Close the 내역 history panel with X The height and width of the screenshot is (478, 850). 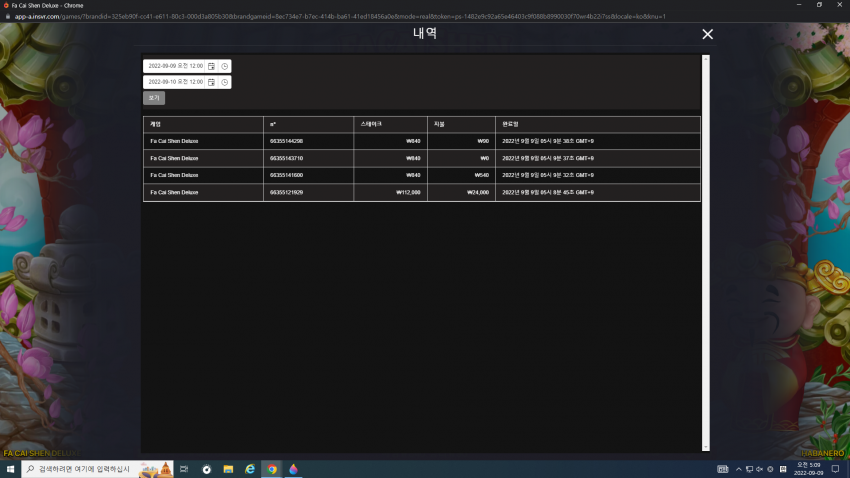click(x=707, y=34)
